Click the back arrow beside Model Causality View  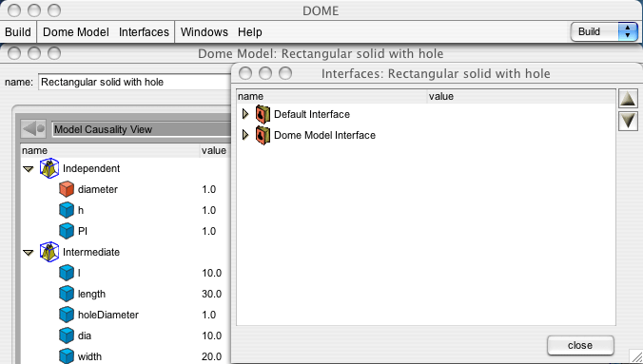(x=33, y=129)
